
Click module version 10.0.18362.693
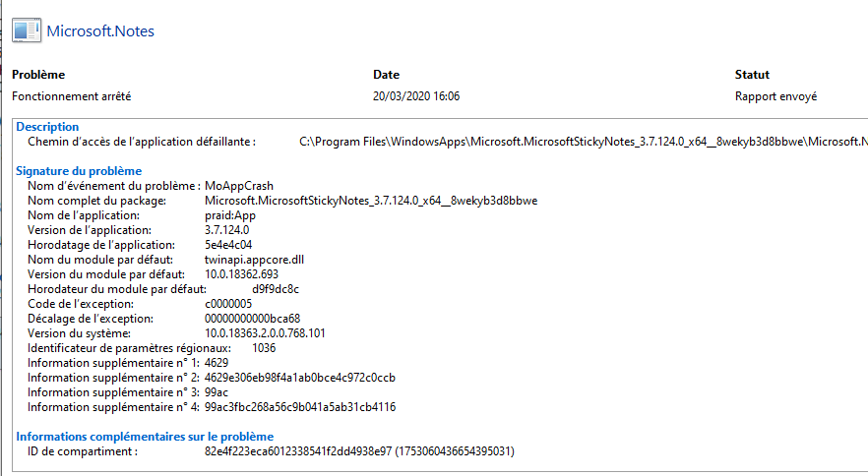point(241,274)
